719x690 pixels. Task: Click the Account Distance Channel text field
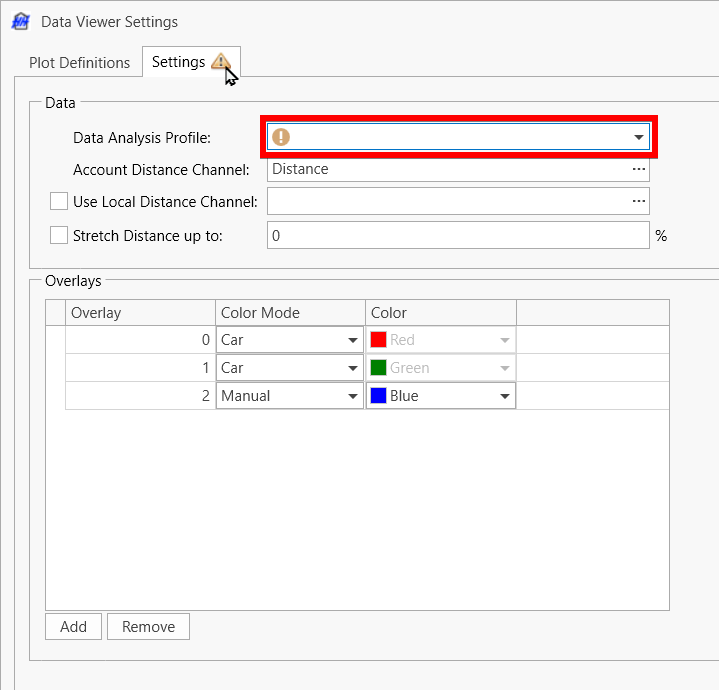(x=445, y=169)
